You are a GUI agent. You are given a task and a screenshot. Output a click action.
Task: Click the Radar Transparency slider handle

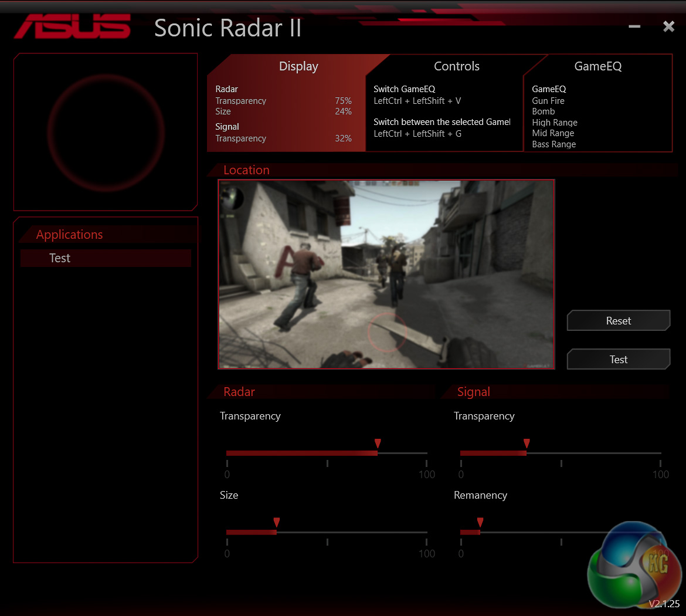click(378, 444)
